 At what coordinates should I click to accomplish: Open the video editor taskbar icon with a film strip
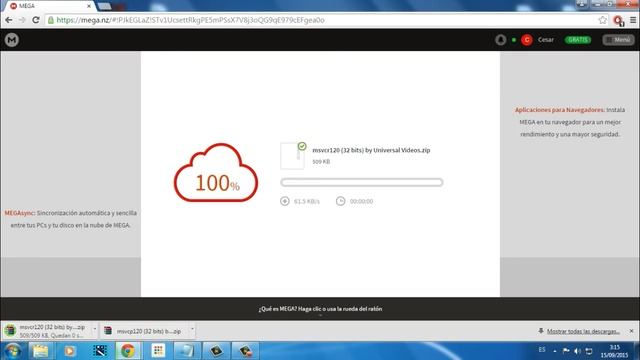click(99, 351)
